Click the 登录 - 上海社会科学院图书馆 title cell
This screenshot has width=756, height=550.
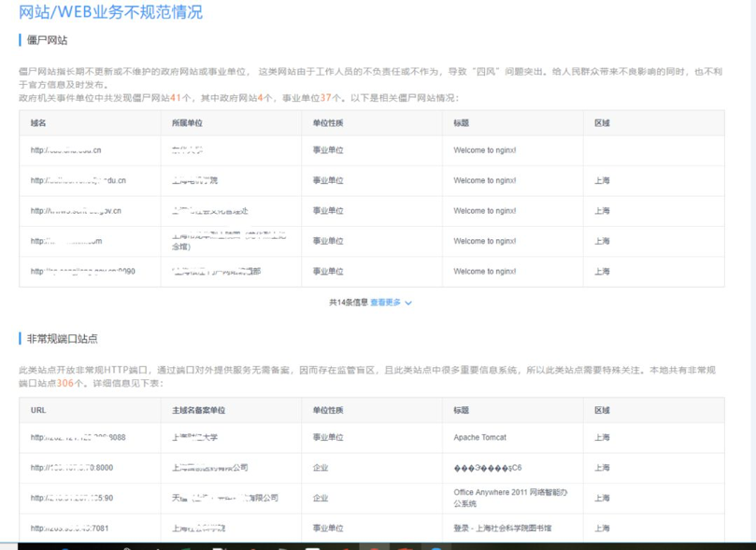[502, 529]
